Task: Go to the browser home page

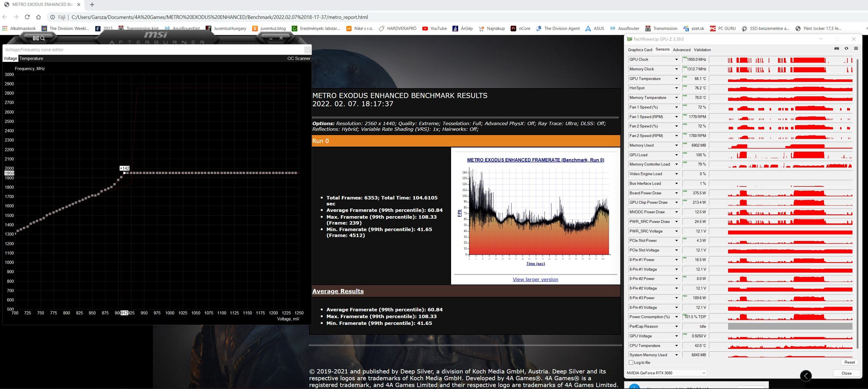Action: 39,17
